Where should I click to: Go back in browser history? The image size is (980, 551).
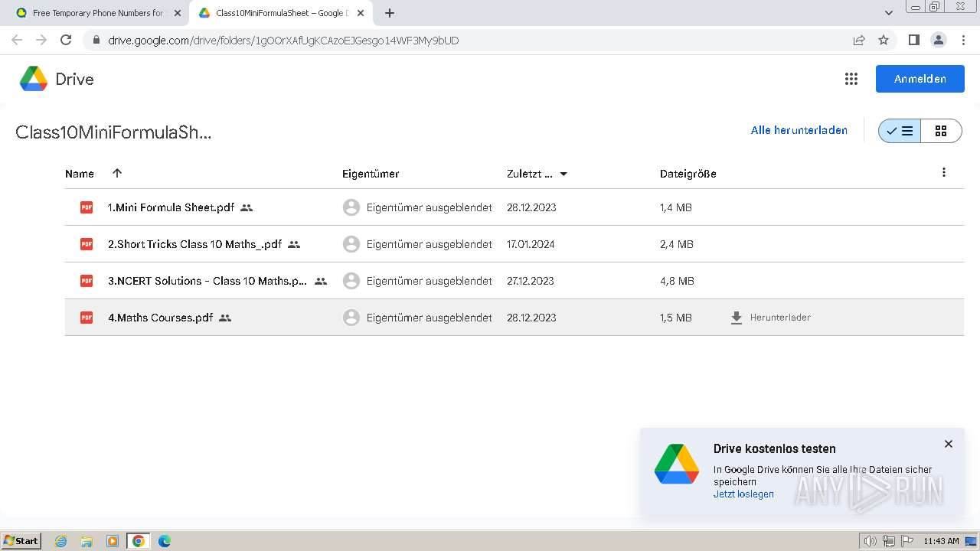tap(17, 40)
